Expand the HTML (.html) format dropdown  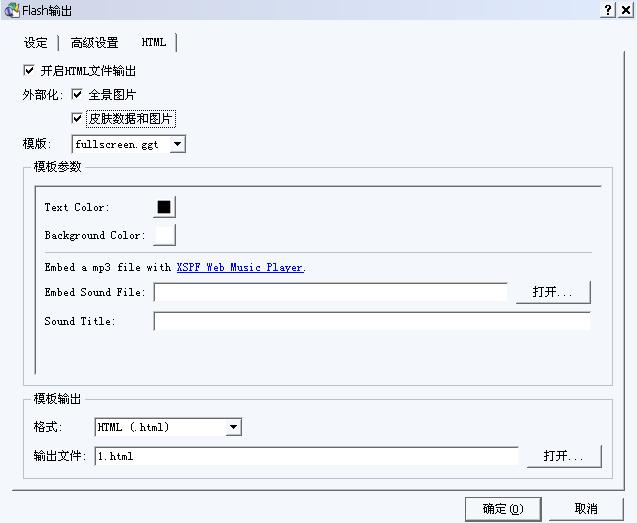pos(233,427)
